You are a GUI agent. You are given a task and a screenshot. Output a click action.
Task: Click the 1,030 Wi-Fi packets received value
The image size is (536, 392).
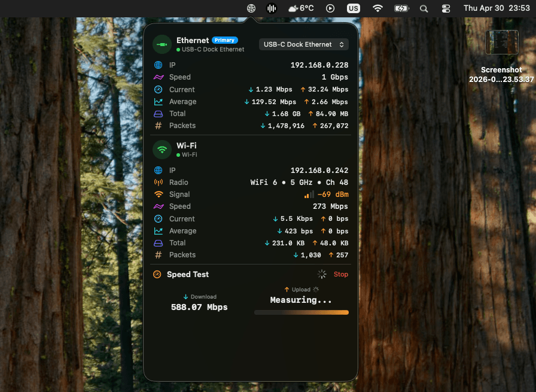pyautogui.click(x=310, y=255)
